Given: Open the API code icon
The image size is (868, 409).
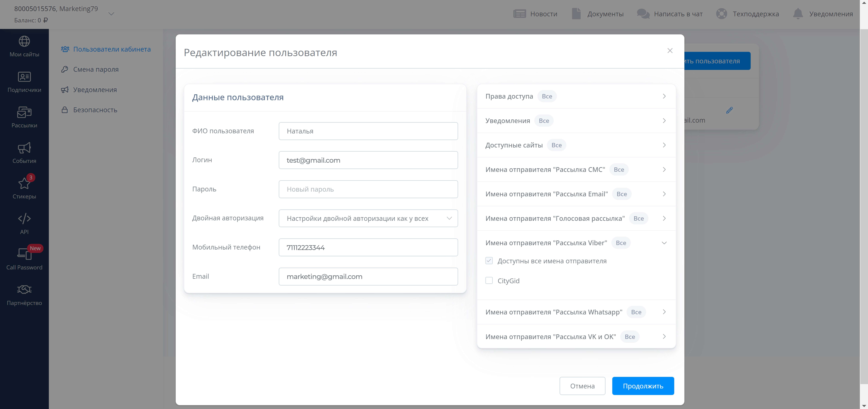Looking at the screenshot, I should [x=24, y=219].
